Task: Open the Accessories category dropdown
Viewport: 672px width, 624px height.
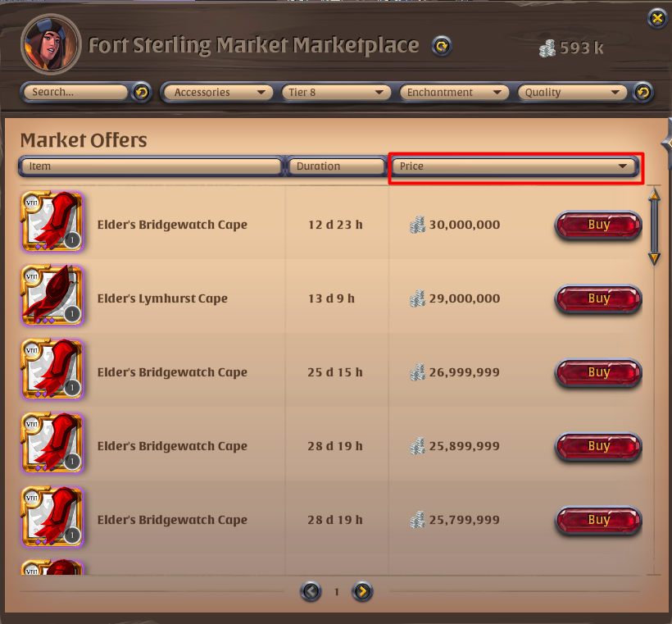Action: (x=217, y=92)
